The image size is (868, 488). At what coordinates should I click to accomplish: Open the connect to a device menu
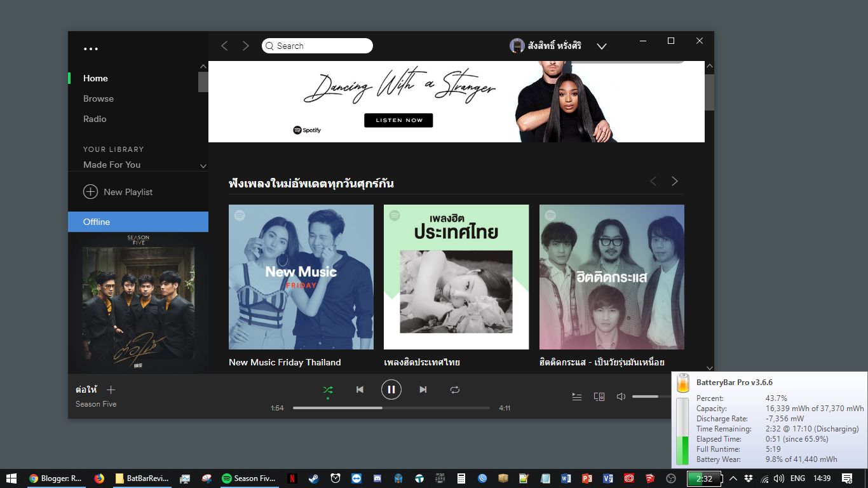(599, 396)
